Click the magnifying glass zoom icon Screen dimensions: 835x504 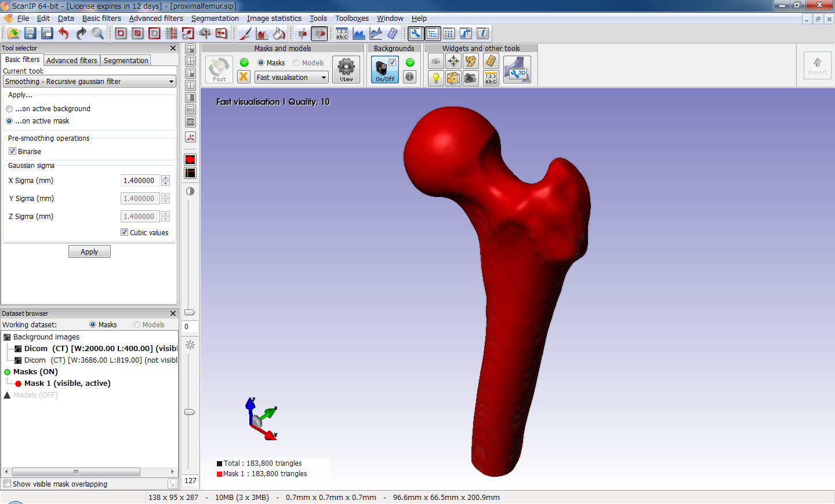click(x=97, y=34)
